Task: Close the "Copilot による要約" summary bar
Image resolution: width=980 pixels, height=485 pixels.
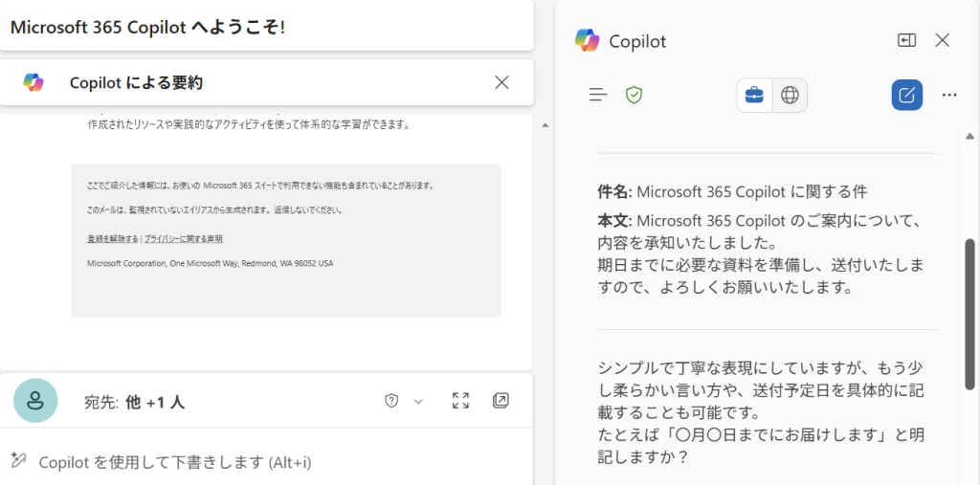Action: pyautogui.click(x=501, y=82)
